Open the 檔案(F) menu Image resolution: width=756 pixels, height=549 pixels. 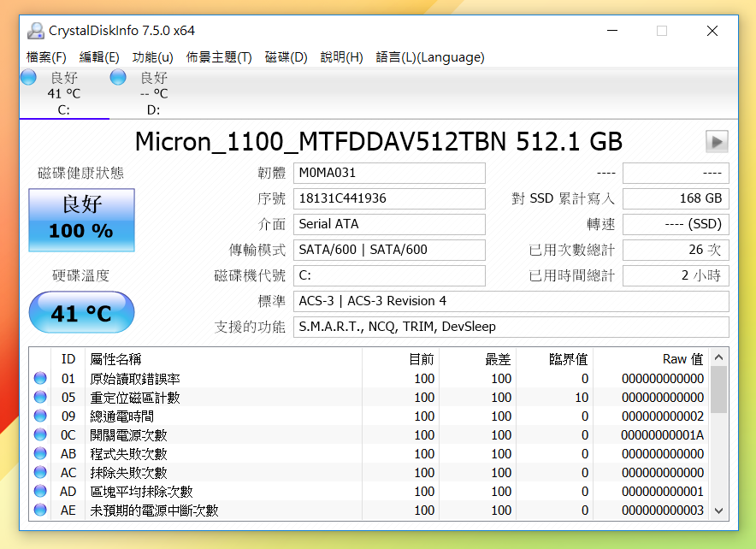coord(46,57)
